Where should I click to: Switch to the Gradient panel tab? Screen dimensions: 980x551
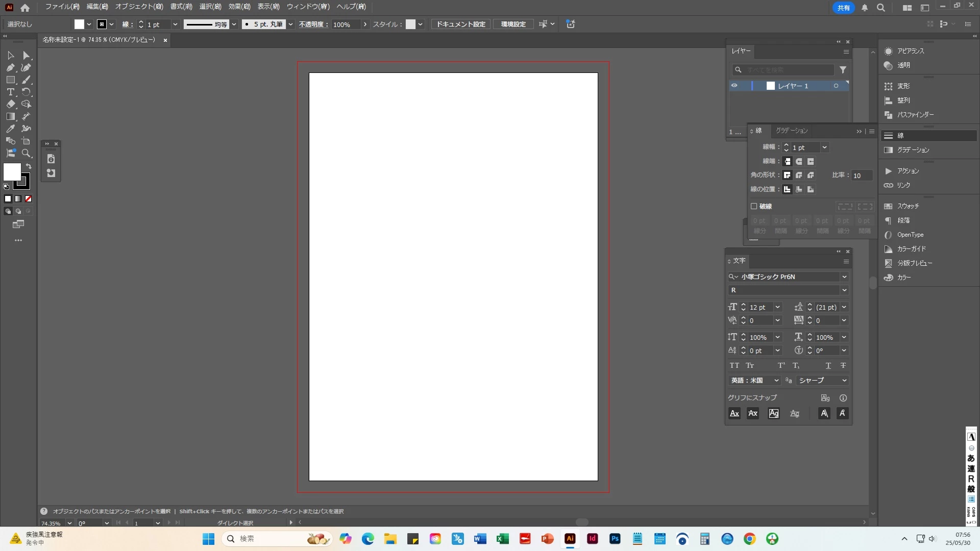tap(792, 131)
